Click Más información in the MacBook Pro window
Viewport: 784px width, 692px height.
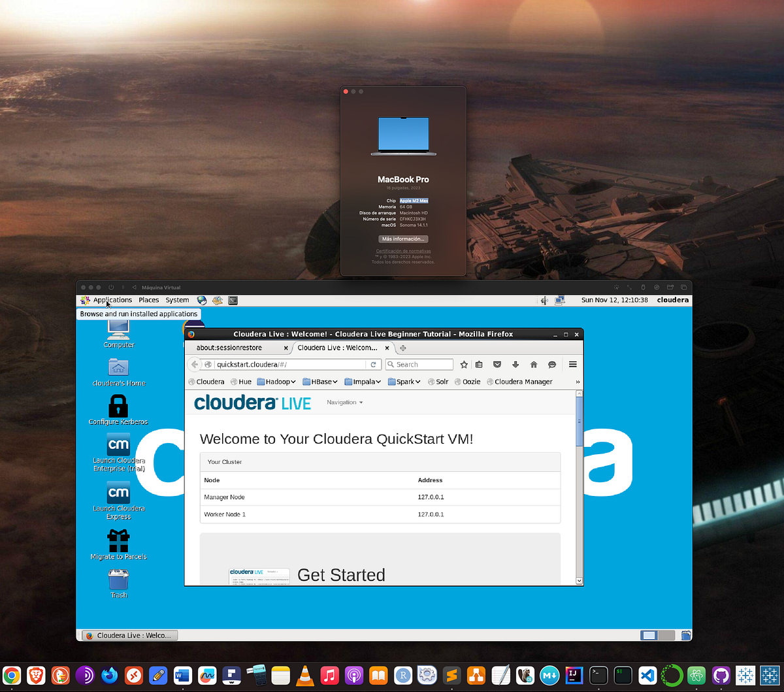402,239
